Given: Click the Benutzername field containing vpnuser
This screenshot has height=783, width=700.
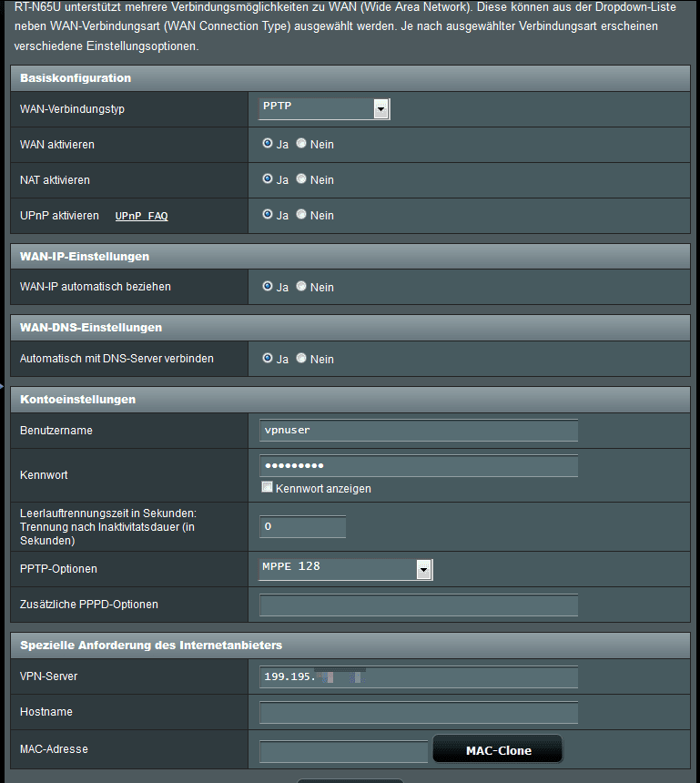Looking at the screenshot, I should 419,431.
